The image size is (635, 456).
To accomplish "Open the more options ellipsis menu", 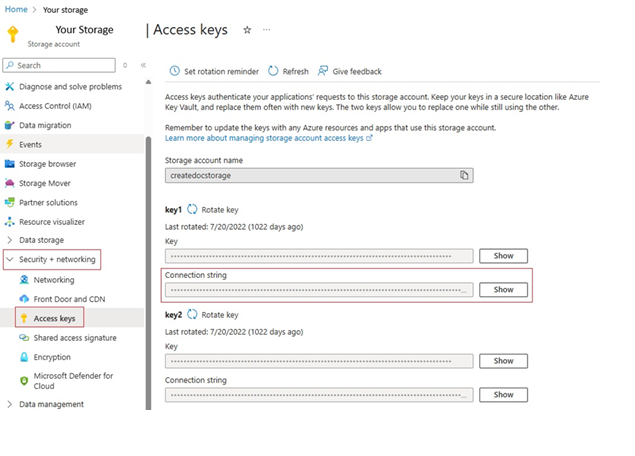I will click(266, 30).
